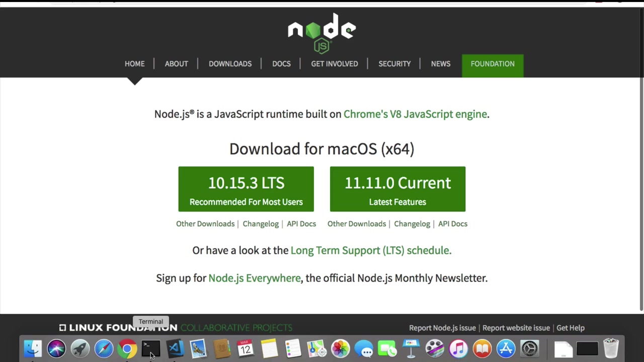Open iBooks app in the dock
The height and width of the screenshot is (362, 644).
point(482,348)
